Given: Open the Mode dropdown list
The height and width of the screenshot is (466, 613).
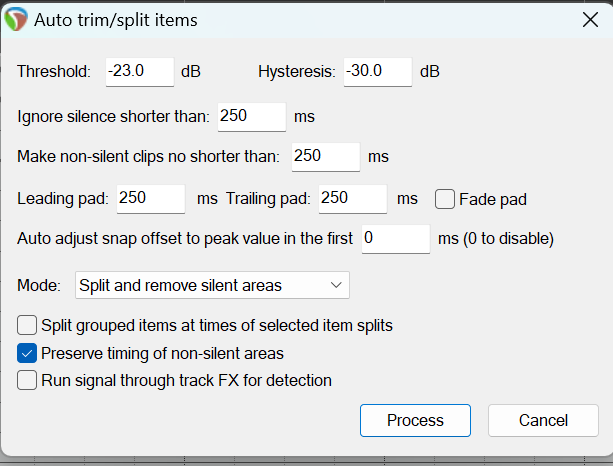Looking at the screenshot, I should click(x=212, y=285).
